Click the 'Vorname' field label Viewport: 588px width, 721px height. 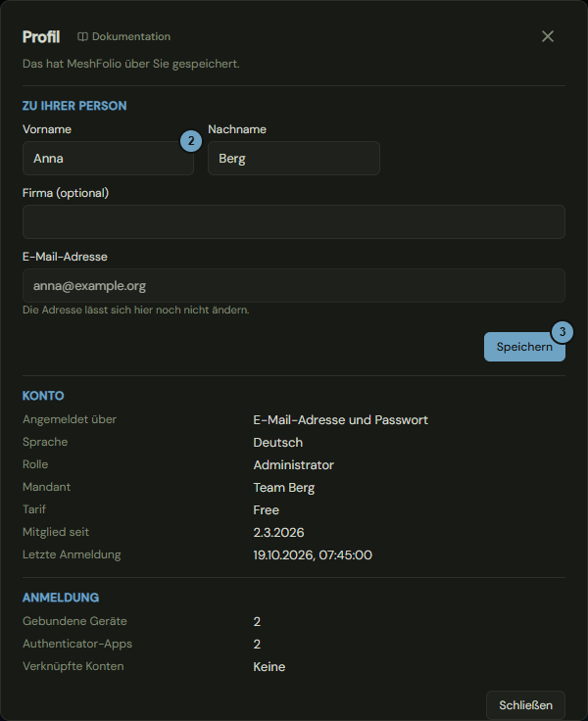click(47, 129)
